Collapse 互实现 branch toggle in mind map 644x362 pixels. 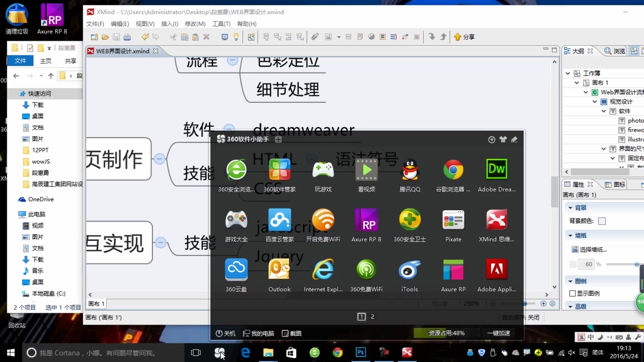coord(160,243)
